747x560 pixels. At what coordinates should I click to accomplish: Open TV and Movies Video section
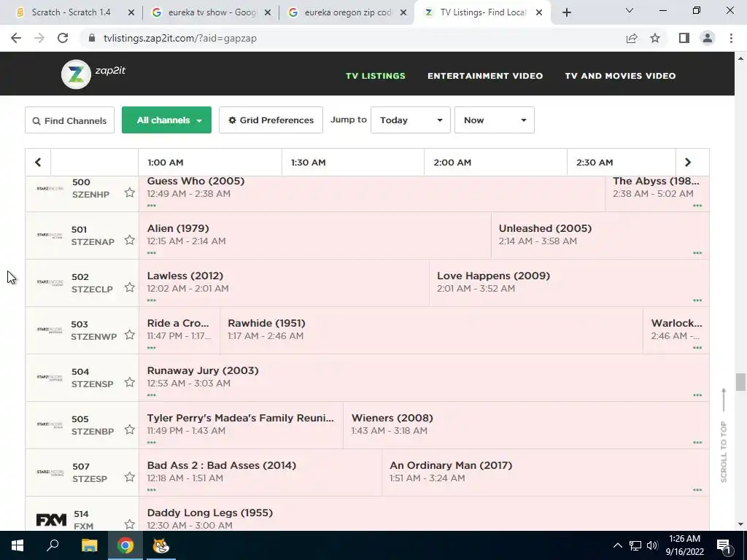click(620, 76)
